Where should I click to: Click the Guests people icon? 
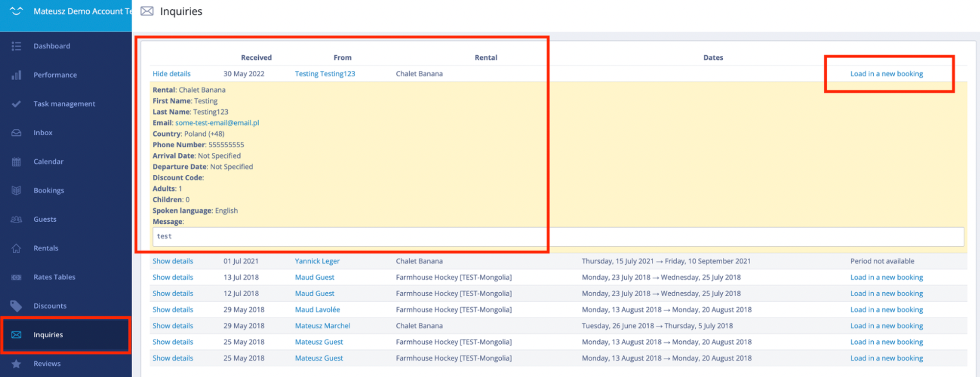[x=16, y=219]
